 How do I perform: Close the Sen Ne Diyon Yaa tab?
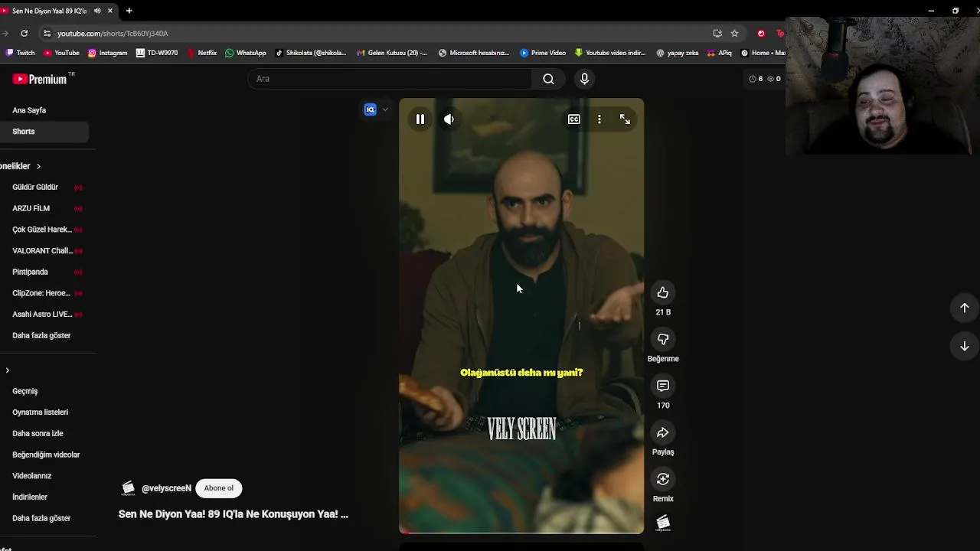pyautogui.click(x=110, y=11)
